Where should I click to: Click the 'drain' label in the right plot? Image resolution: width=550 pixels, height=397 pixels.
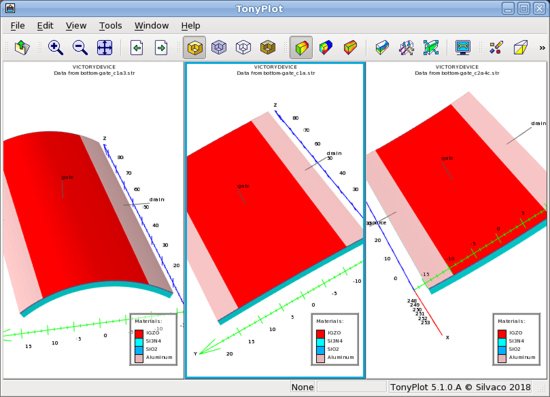(538, 123)
